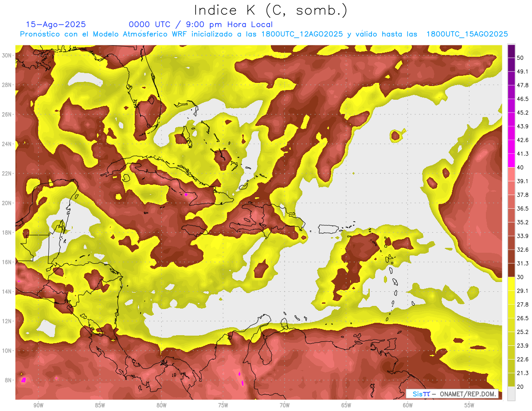532x411 pixels.
Task: Click the colorbar value 50
Action: tap(520, 58)
